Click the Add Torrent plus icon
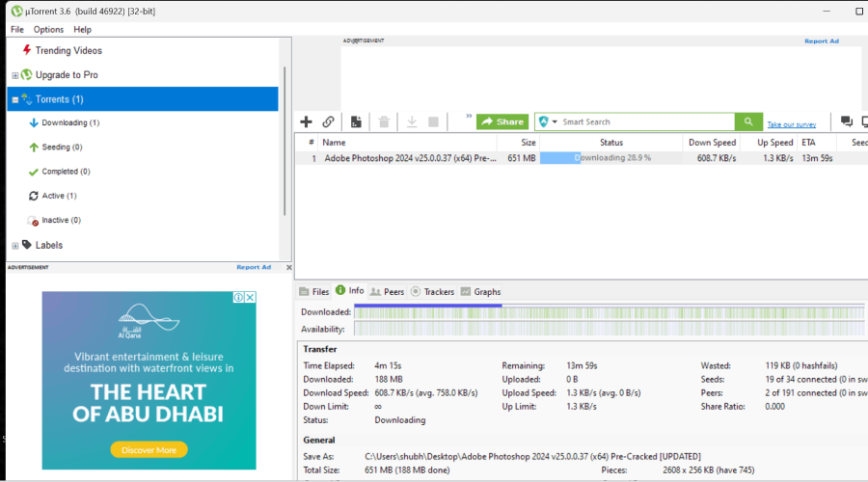This screenshot has width=868, height=482. point(306,121)
